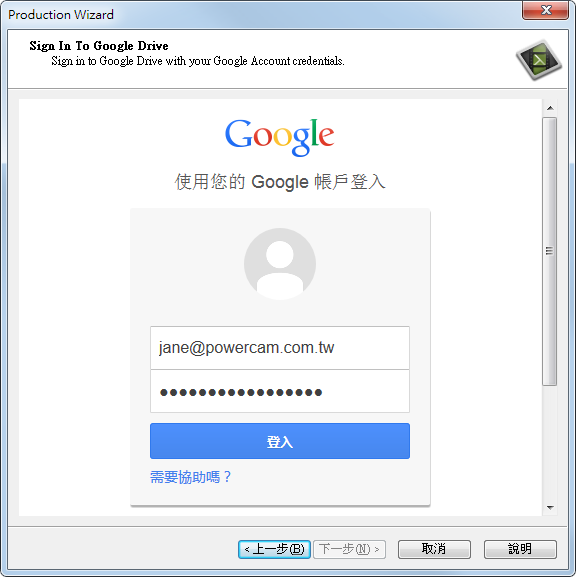The image size is (576, 577).
Task: Click the password field with dots
Action: [280, 391]
